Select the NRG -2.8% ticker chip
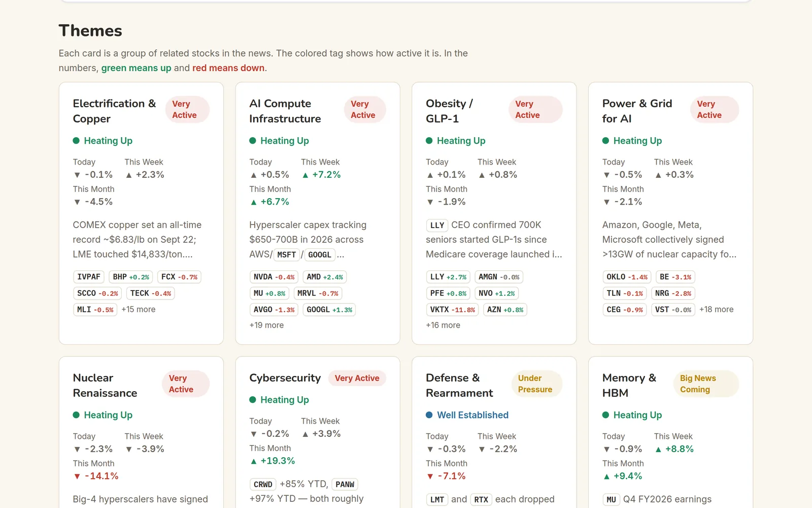Viewport: 812px width, 508px height. tap(673, 293)
